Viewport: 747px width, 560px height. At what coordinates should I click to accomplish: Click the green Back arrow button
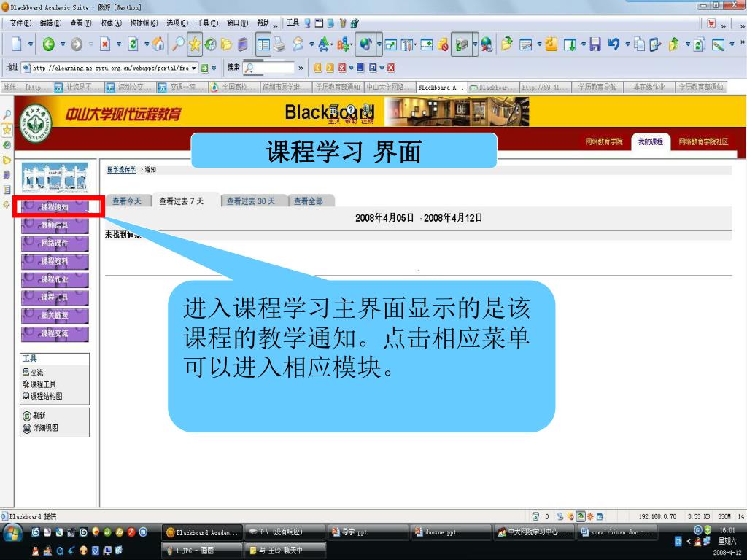48,44
